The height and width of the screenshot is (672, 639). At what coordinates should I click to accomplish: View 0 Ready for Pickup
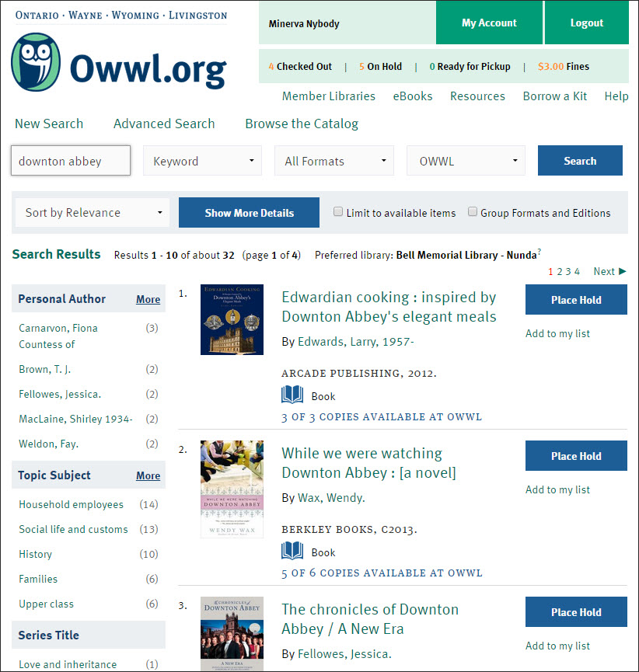point(470,67)
